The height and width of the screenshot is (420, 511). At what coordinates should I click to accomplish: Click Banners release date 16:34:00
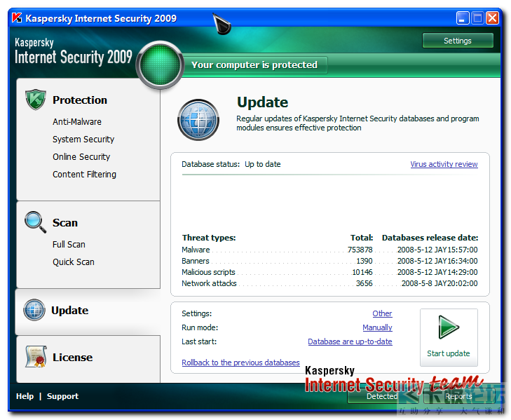437,261
